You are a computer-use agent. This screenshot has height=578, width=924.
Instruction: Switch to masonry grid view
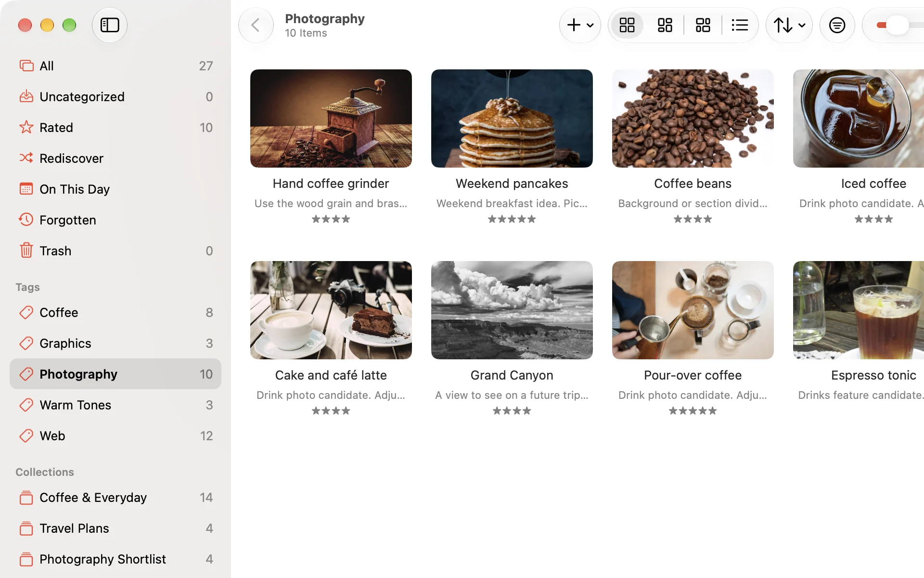point(665,25)
